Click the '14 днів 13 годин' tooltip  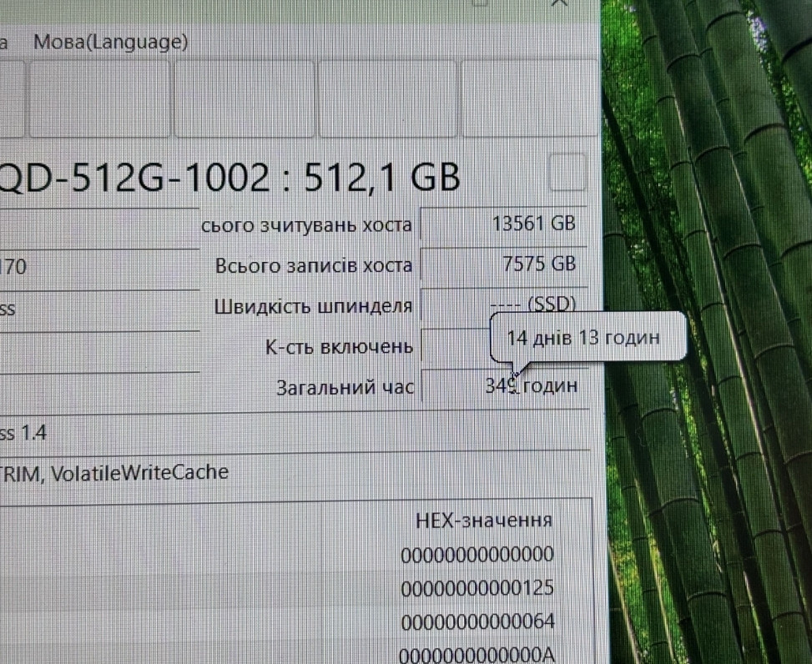pos(583,338)
